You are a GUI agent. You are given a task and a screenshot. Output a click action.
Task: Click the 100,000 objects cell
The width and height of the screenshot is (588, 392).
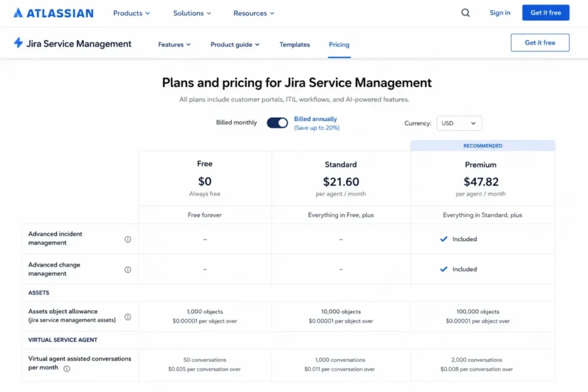click(478, 312)
